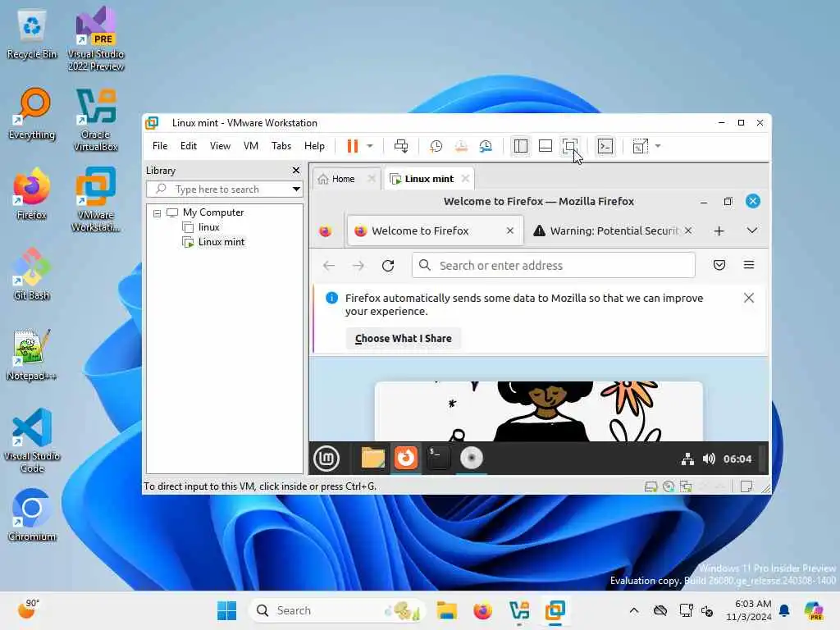Screen dimensions: 840x630
Task: Show hidden tray icons chevron
Action: (634, 610)
